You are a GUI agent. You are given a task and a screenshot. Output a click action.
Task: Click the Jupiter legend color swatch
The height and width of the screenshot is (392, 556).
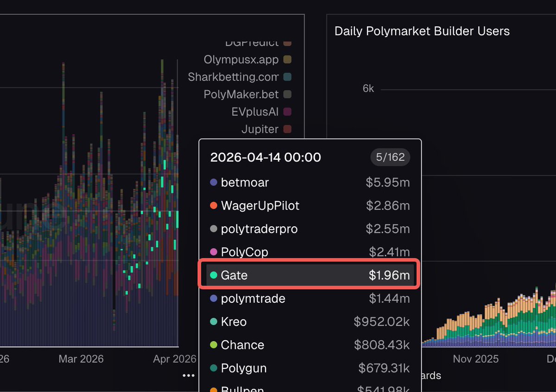pos(287,129)
